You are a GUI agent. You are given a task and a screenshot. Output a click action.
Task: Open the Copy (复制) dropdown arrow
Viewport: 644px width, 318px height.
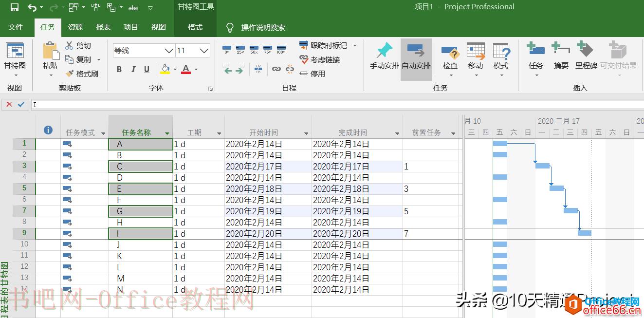click(99, 59)
